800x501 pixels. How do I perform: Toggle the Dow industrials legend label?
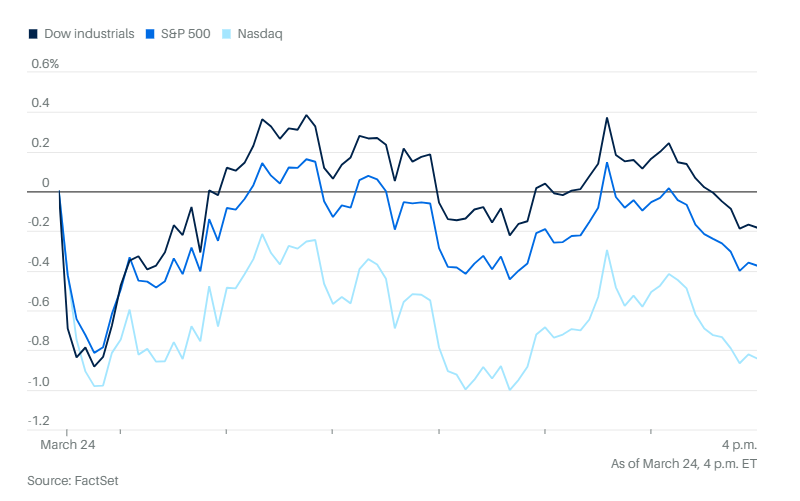(88, 33)
